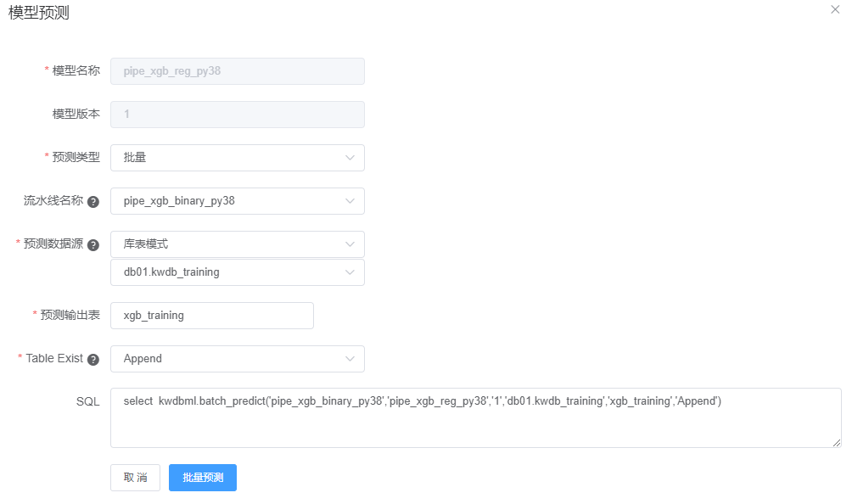The image size is (852, 504).
Task: Click help icon beside 预测数据源 label
Action: 93,244
